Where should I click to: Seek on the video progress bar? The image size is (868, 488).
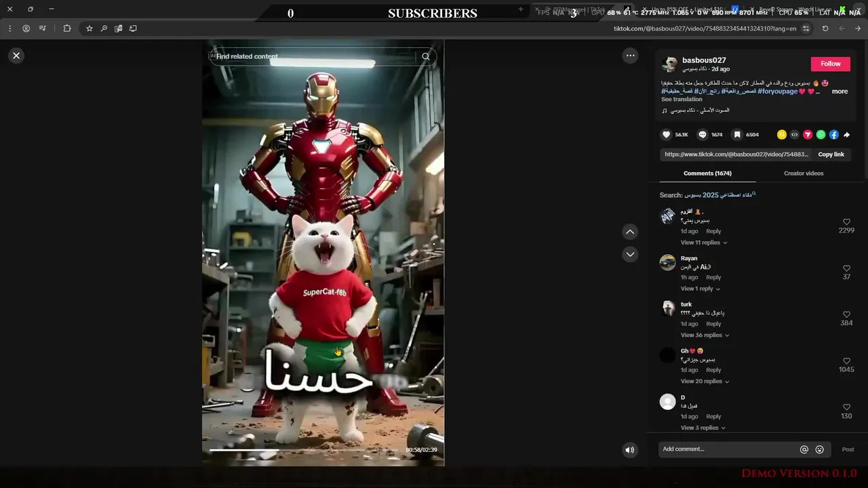(x=304, y=450)
